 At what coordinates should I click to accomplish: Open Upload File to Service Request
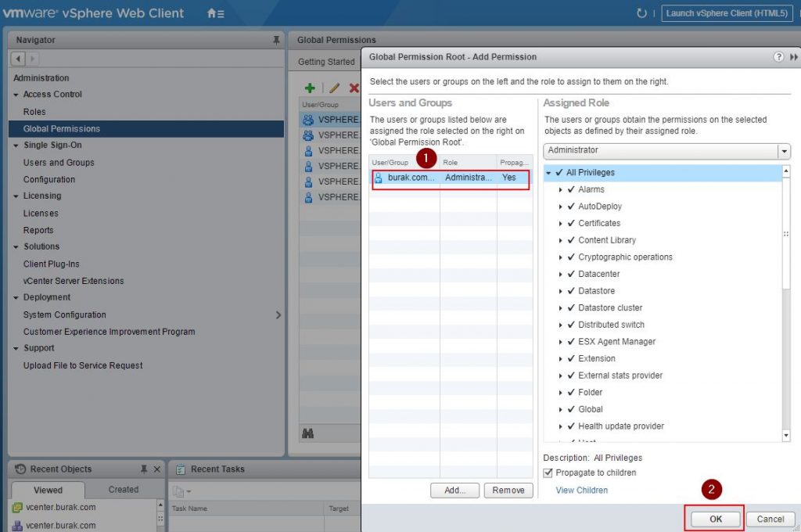pyautogui.click(x=83, y=365)
